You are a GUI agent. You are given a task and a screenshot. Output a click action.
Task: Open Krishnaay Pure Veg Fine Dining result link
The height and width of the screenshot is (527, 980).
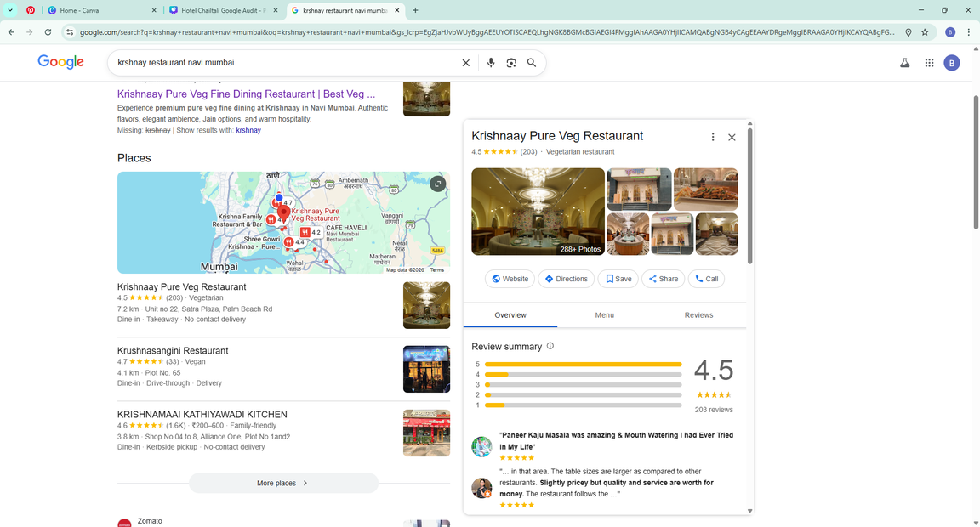click(246, 94)
